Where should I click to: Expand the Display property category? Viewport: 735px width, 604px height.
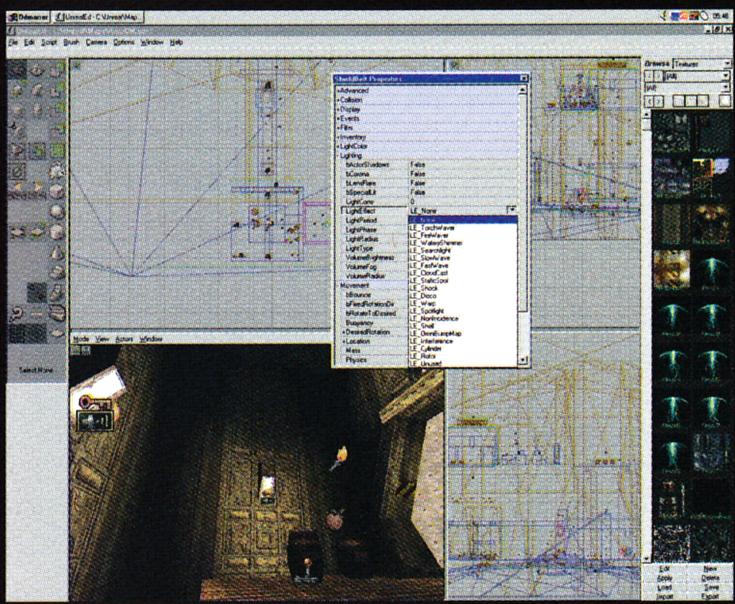click(x=349, y=109)
